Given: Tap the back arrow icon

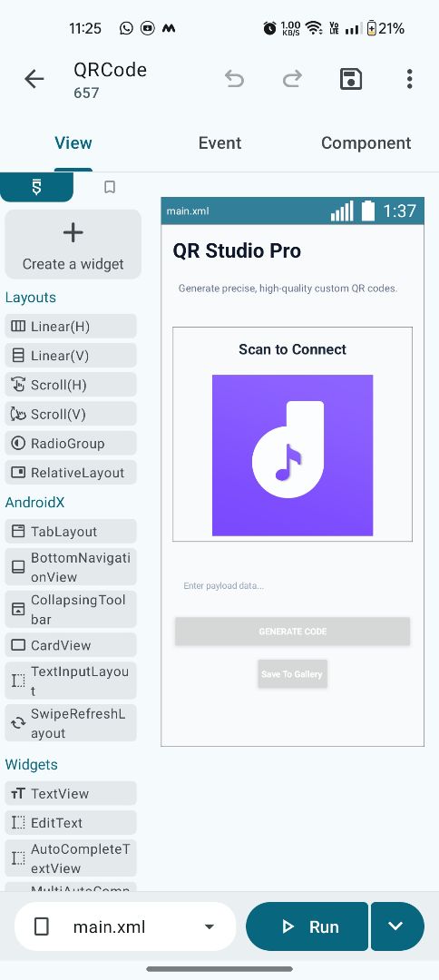Looking at the screenshot, I should (34, 79).
